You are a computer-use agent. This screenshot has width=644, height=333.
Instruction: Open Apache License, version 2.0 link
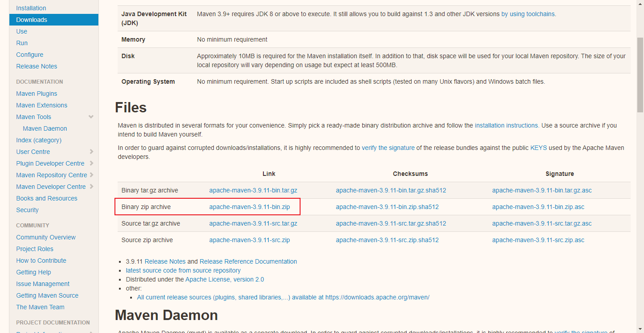tap(225, 279)
